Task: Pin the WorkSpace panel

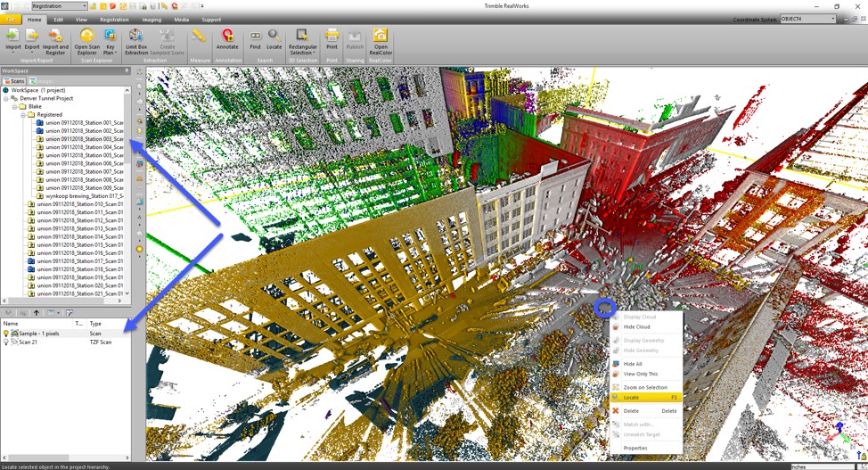Action: pyautogui.click(x=127, y=71)
